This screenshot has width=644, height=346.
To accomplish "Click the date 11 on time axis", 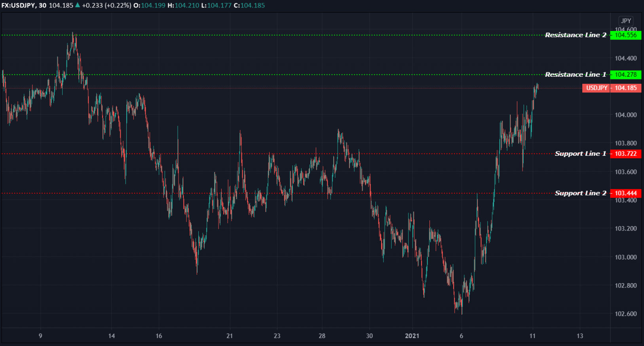I will click(x=532, y=336).
